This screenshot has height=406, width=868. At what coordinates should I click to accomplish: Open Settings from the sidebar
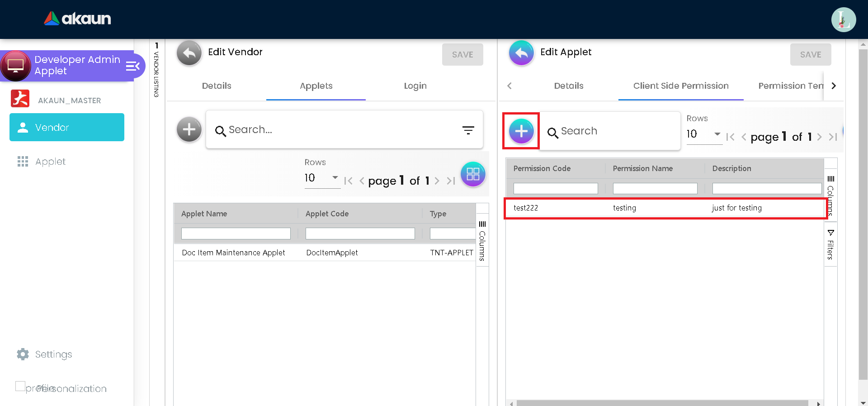[x=53, y=354]
